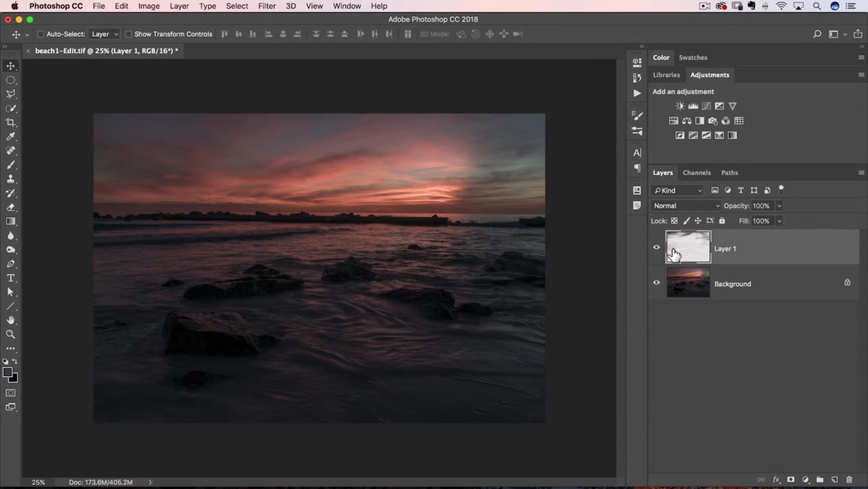Select the Zoom tool in the toolbar
The image size is (868, 489).
pyautogui.click(x=11, y=334)
